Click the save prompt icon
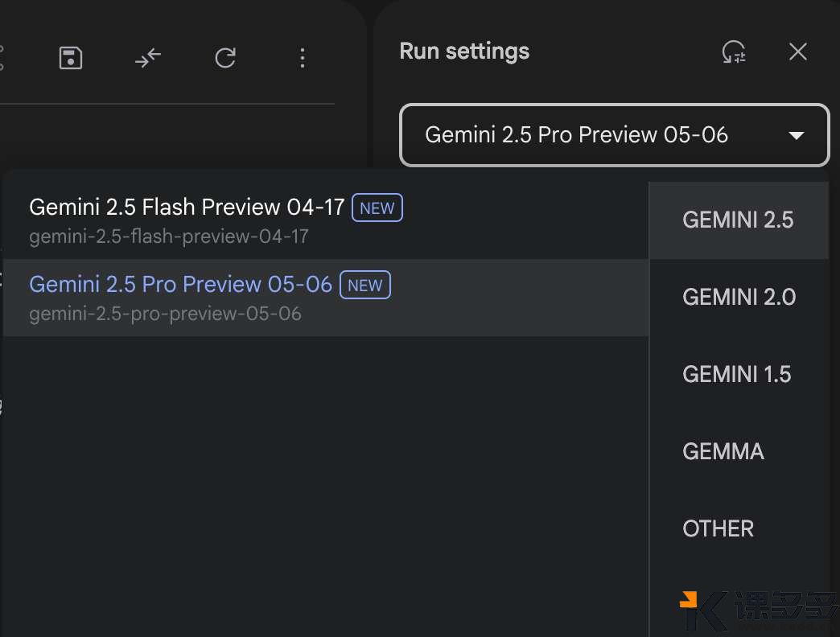This screenshot has width=840, height=637. tap(71, 58)
